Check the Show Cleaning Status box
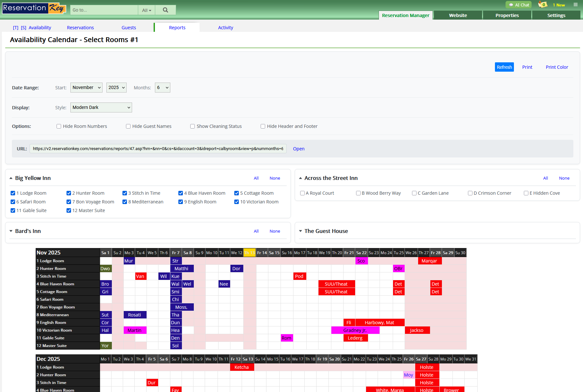Image resolution: width=583 pixels, height=392 pixels. tap(193, 126)
